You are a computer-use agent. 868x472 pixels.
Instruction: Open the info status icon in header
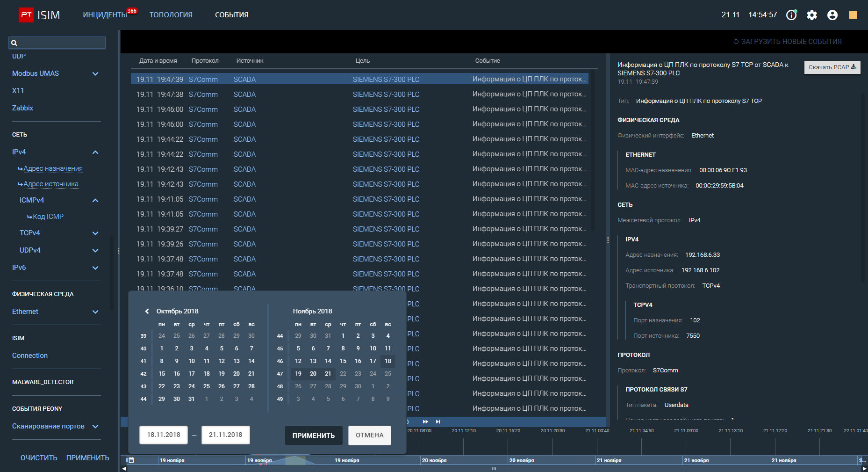(791, 15)
